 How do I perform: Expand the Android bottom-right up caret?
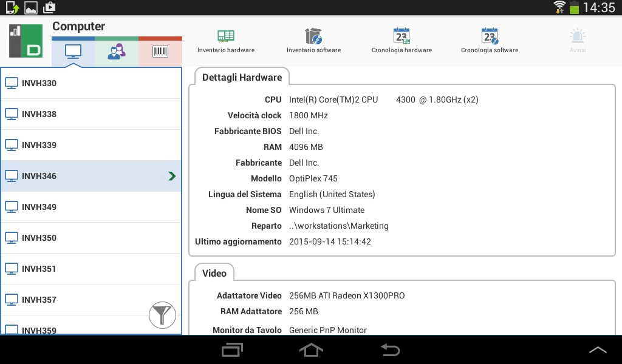pos(598,350)
